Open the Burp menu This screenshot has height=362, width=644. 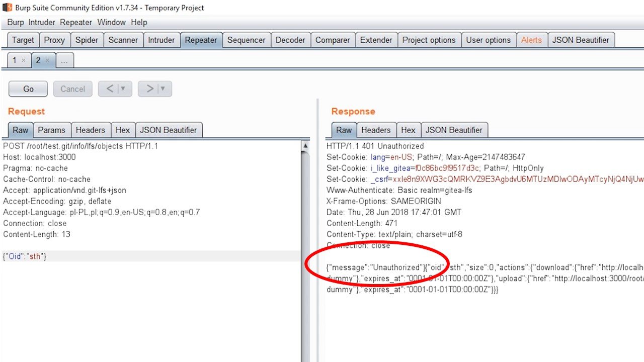coord(16,22)
